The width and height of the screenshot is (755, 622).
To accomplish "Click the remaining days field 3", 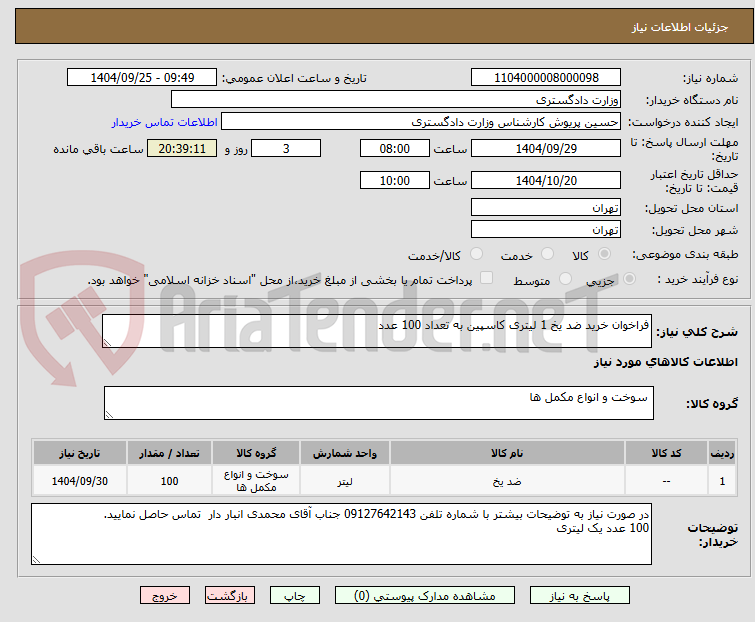I will click(x=286, y=148).
